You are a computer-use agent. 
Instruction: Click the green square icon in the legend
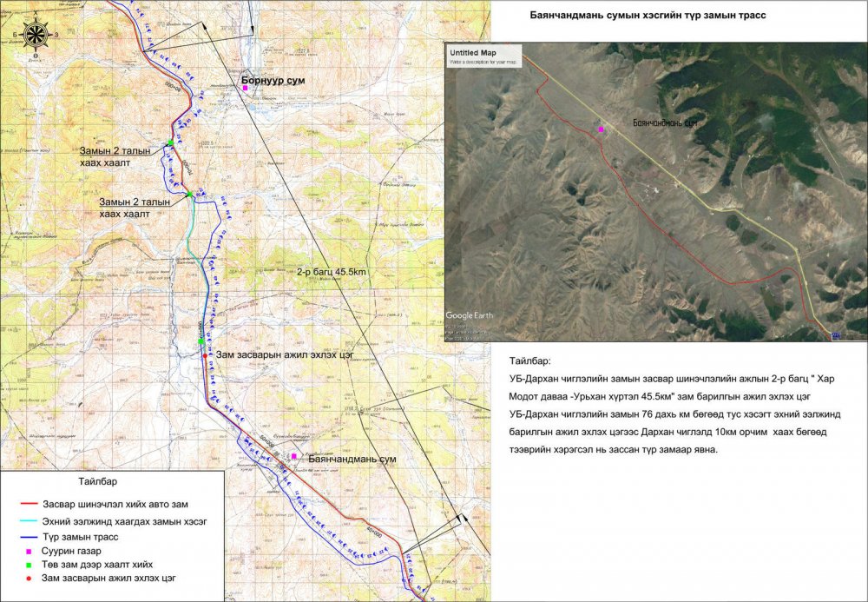[x=29, y=564]
